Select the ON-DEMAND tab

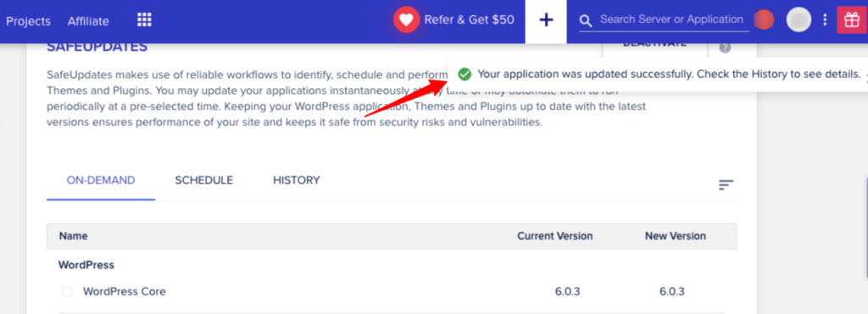pos(101,180)
